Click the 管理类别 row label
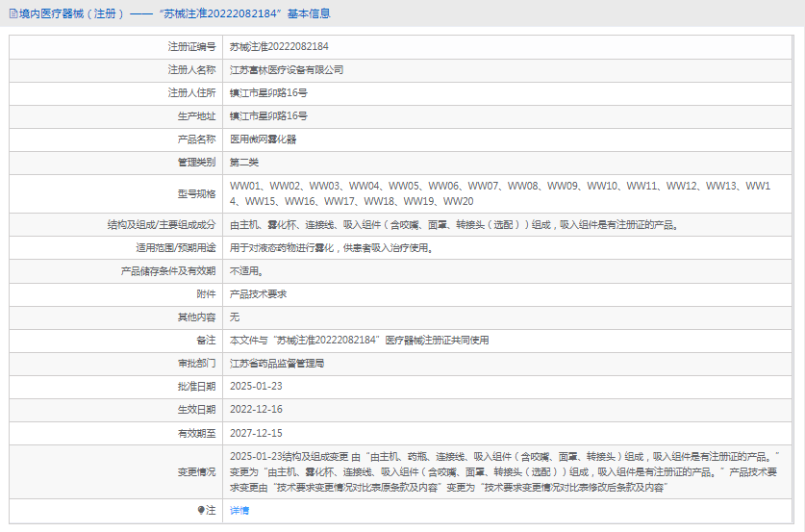The width and height of the screenshot is (805, 532). coord(196,163)
